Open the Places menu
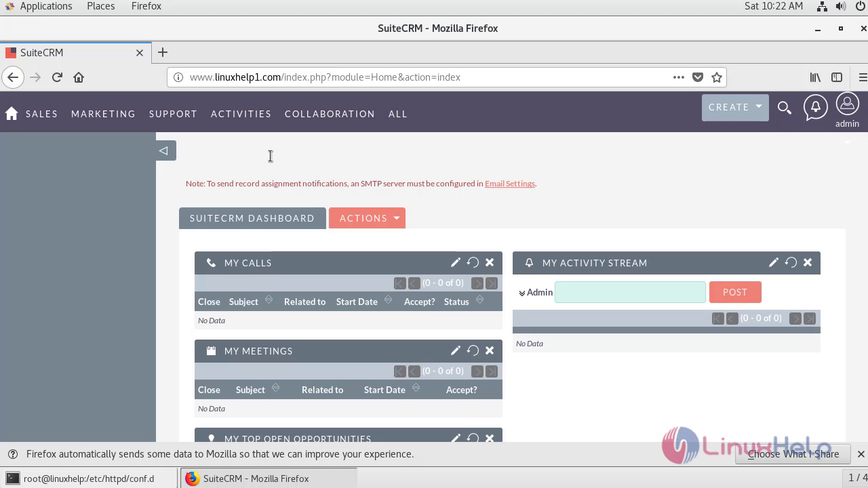This screenshot has height=488, width=868. 100,6
